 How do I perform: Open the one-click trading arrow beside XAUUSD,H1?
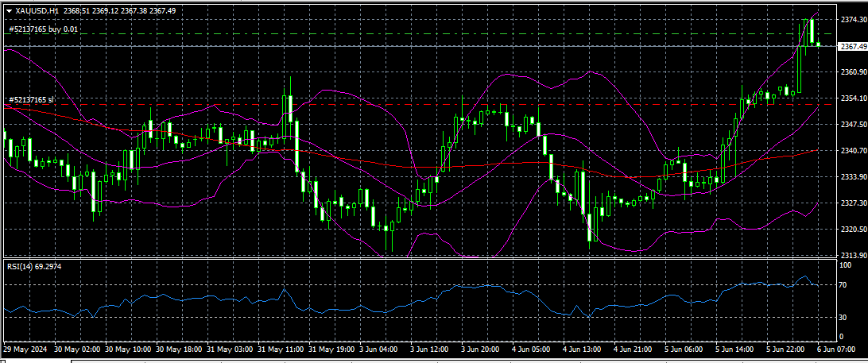pyautogui.click(x=9, y=11)
